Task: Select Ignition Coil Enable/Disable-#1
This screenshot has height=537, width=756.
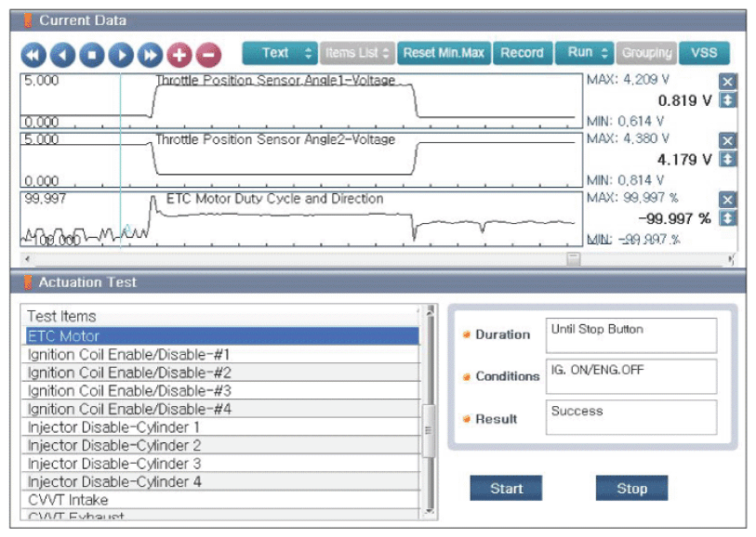Action: click(x=220, y=355)
